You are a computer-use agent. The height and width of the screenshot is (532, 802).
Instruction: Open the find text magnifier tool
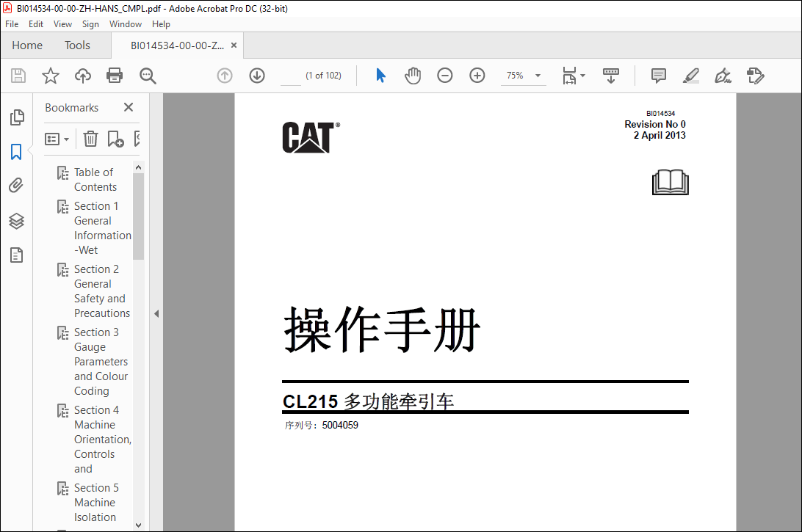pyautogui.click(x=148, y=76)
